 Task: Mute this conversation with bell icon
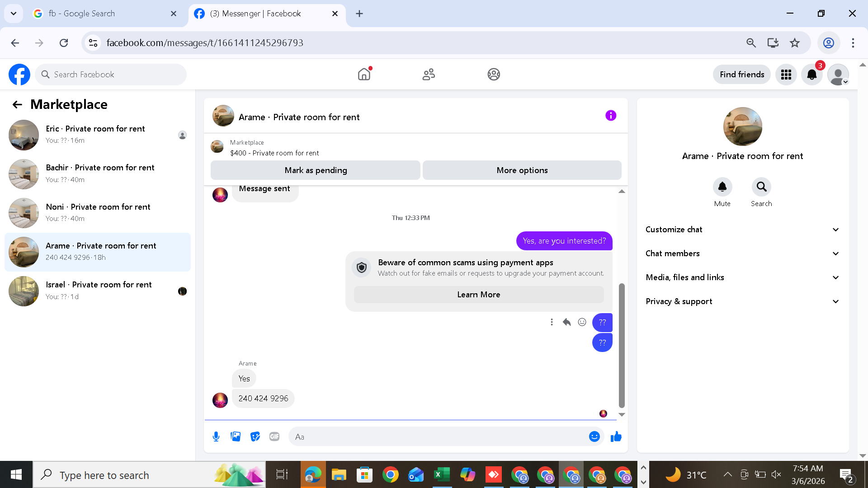pos(722,187)
